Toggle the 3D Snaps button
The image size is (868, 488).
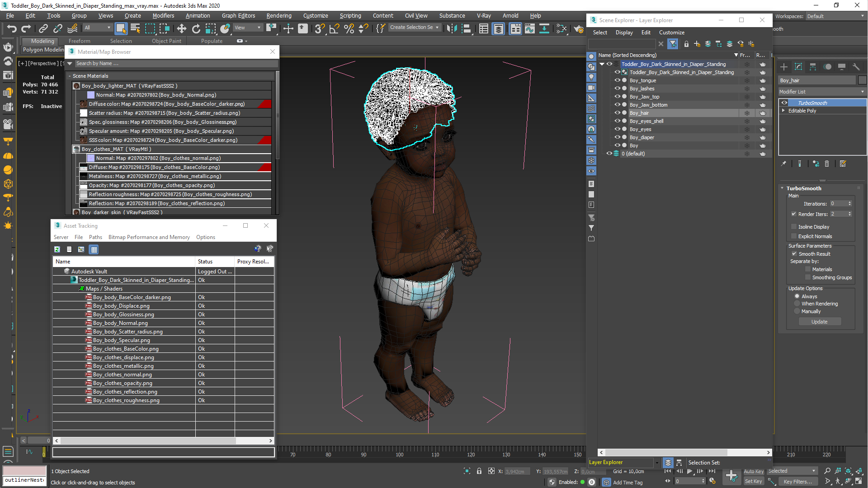click(320, 29)
